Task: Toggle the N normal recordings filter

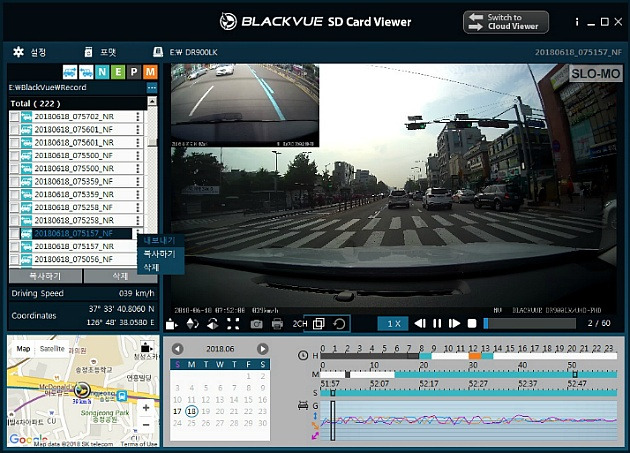Action: (102, 72)
